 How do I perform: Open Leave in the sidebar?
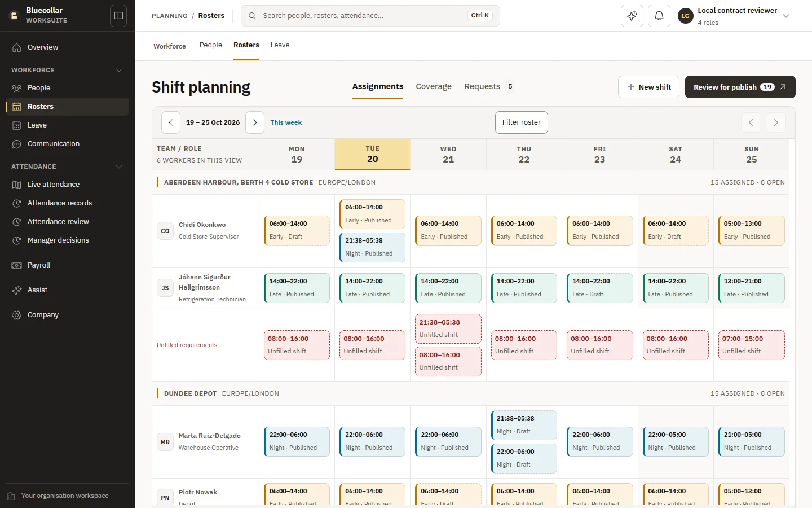[x=68, y=125]
